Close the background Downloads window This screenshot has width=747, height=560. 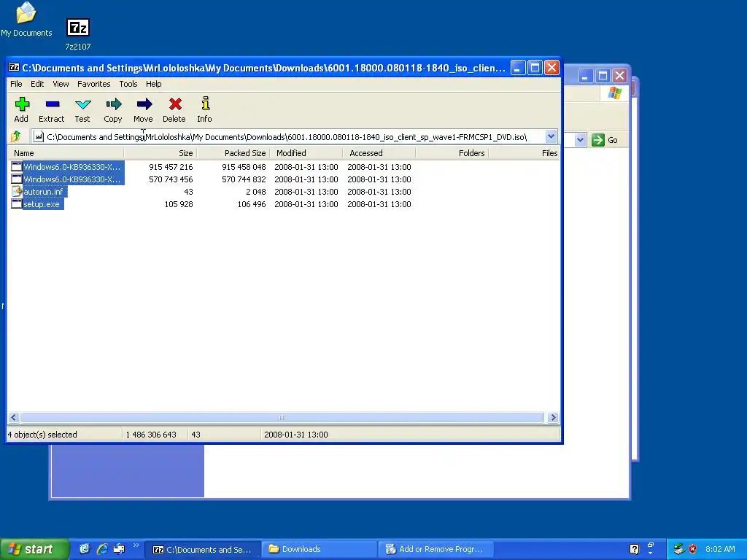tap(619, 75)
